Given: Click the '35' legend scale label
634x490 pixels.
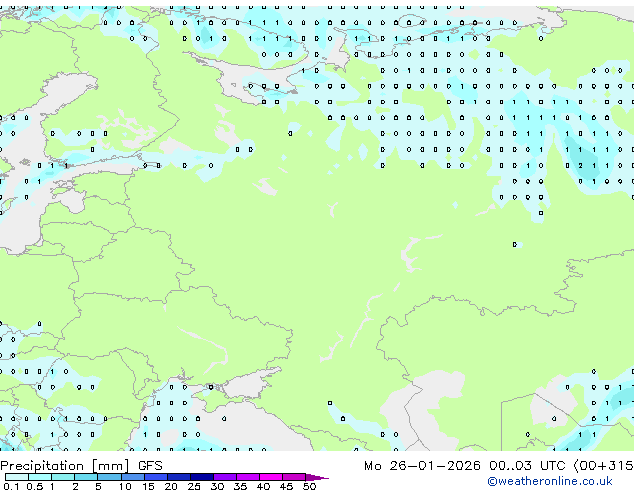Looking at the screenshot, I should pyautogui.click(x=240, y=486).
